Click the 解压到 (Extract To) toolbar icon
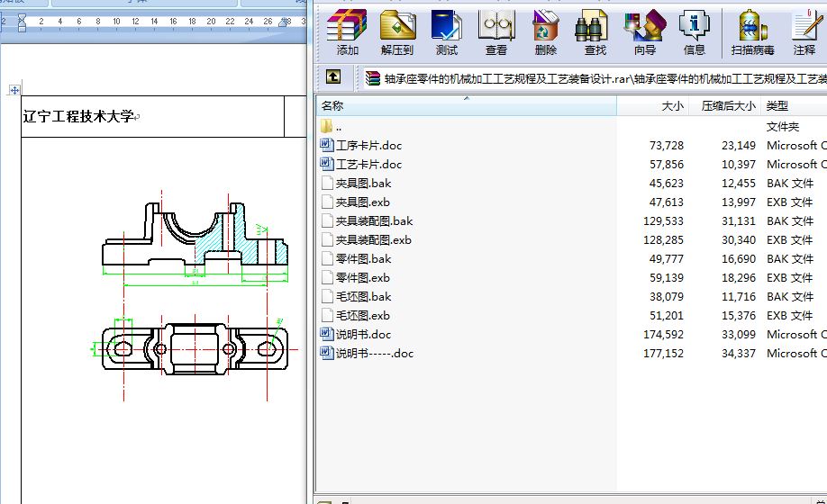 click(396, 31)
